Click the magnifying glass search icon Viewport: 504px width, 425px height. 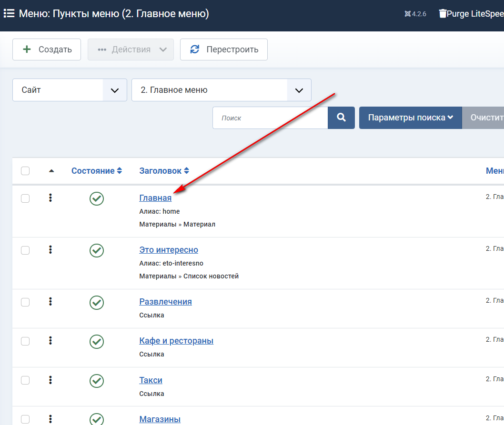[341, 118]
